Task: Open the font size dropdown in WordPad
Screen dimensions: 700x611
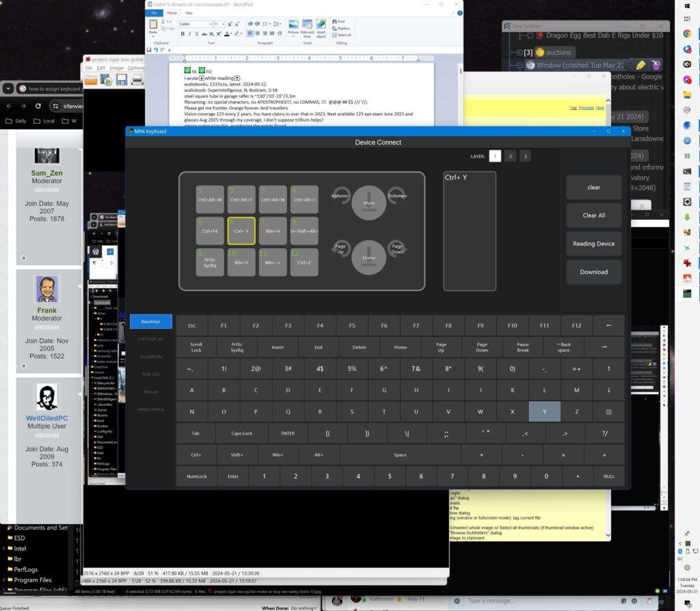Action: tap(222, 24)
